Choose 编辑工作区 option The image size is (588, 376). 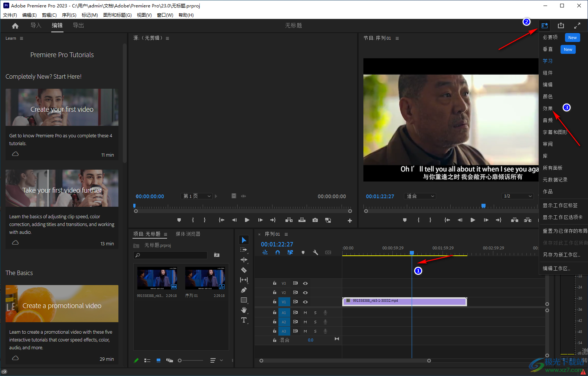click(x=556, y=268)
